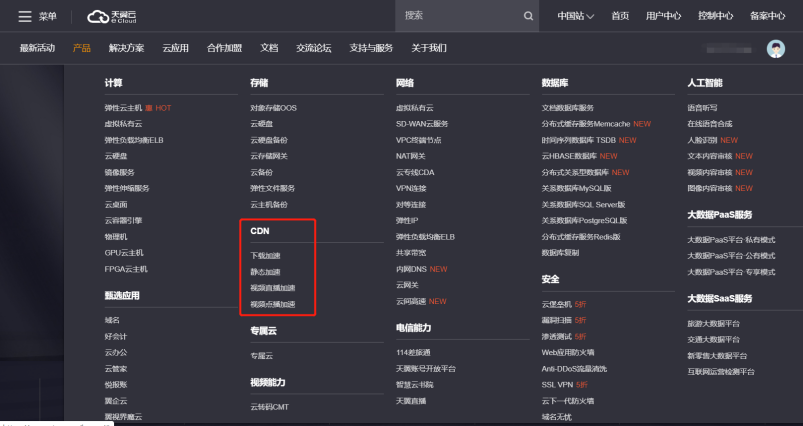Screen dimensions: 803x426
Task: Open 云存储网关 link
Action: (x=269, y=156)
